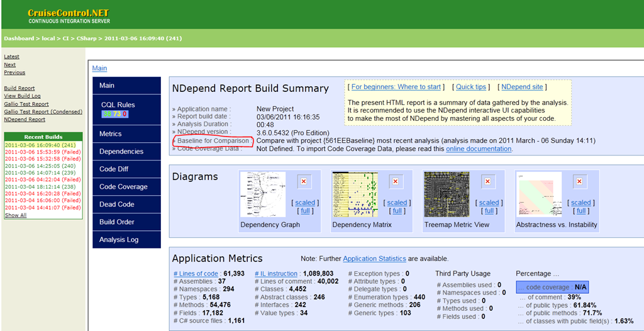Open the CQL Rules section
This screenshot has height=331, width=644.
126,109
